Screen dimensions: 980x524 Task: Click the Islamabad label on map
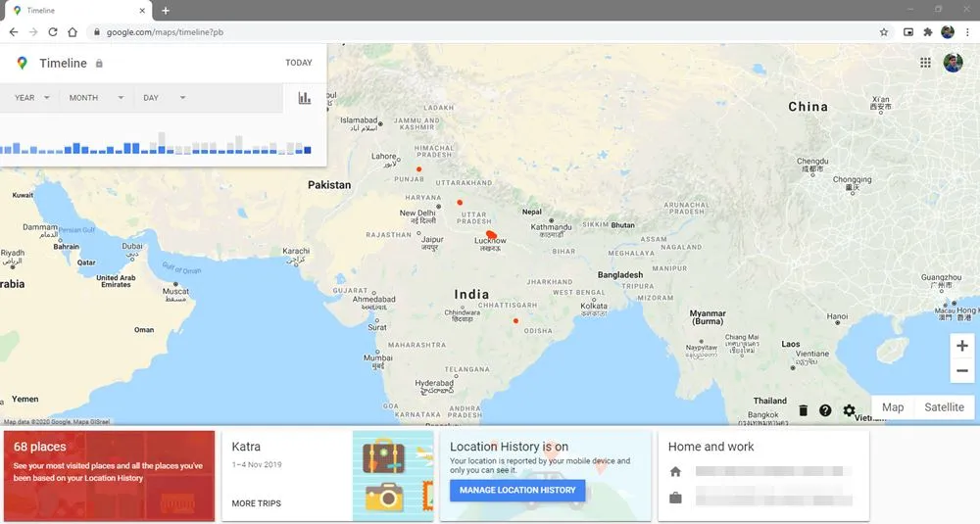359,123
